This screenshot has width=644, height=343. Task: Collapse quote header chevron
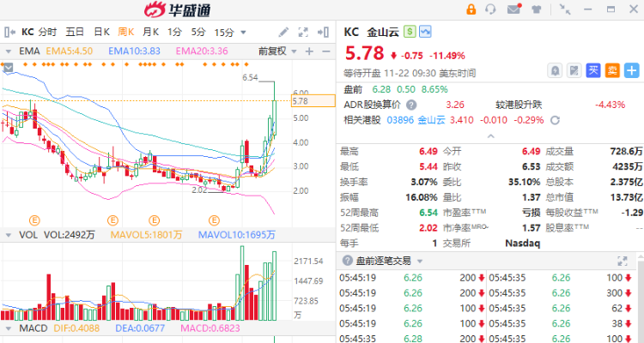pyautogui.click(x=490, y=135)
